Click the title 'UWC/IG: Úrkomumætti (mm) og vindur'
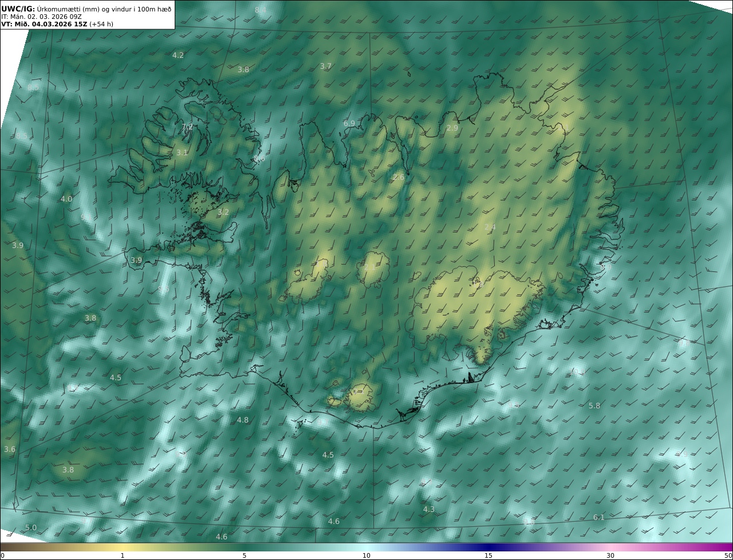This screenshot has width=733, height=560. pyautogui.click(x=86, y=9)
